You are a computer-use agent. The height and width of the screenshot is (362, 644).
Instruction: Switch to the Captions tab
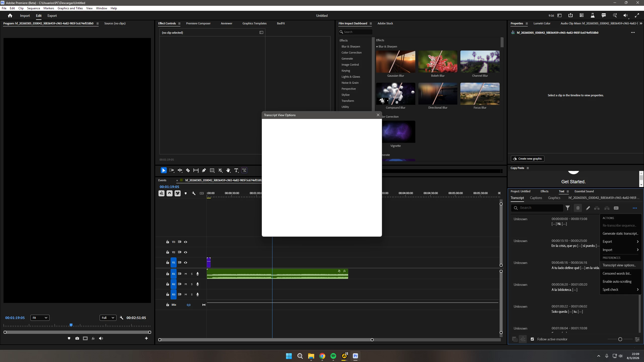point(536,198)
